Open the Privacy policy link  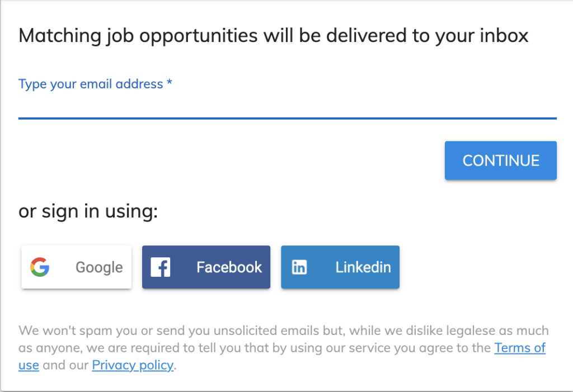coord(133,366)
